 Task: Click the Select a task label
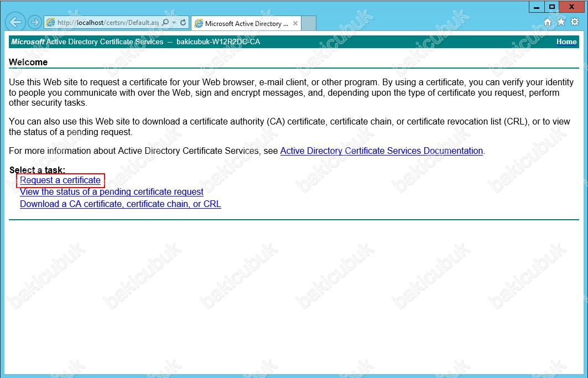[37, 170]
